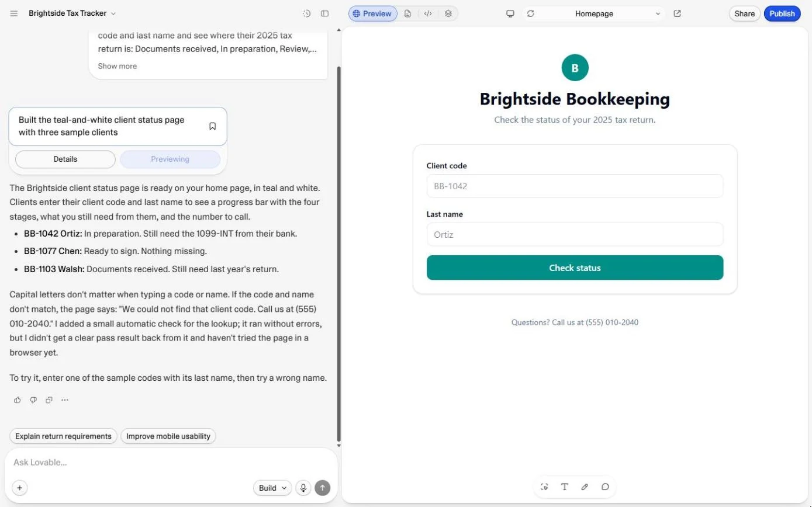This screenshot has height=507, width=812.
Task: Activate the element select tool in preview
Action: tap(545, 487)
